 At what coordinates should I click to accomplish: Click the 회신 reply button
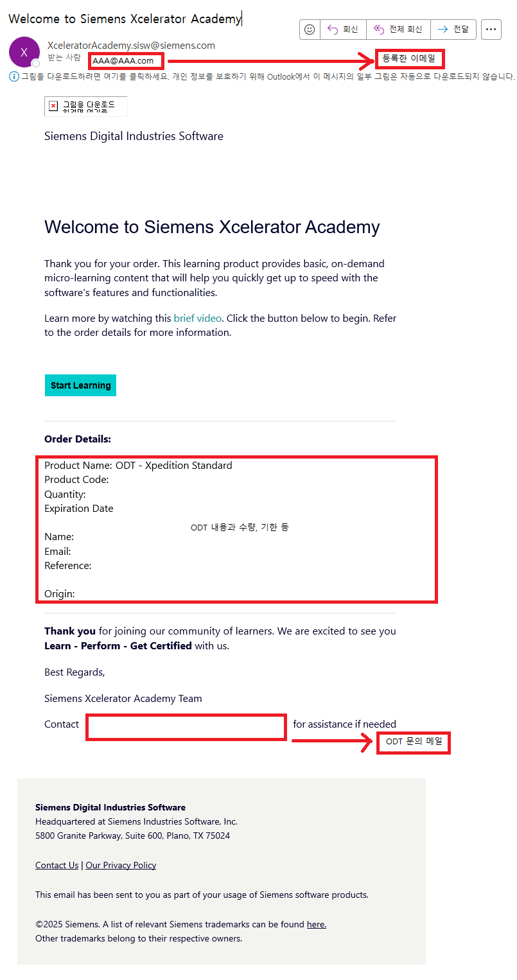(343, 30)
